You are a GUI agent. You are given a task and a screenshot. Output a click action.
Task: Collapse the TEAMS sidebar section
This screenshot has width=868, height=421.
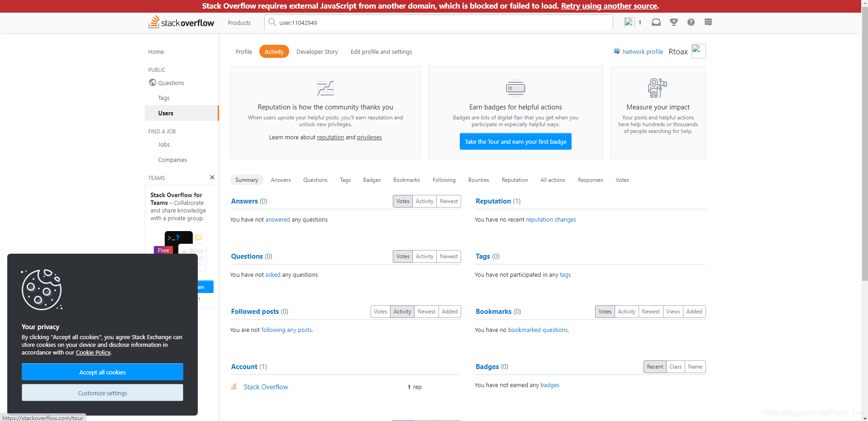[x=212, y=177]
